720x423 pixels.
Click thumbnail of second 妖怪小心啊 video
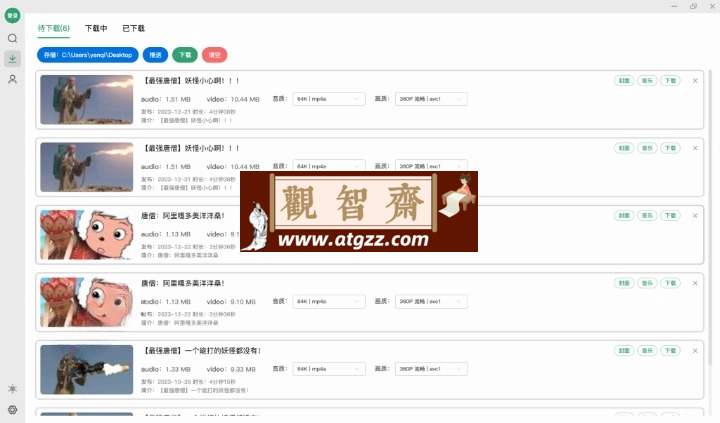tap(87, 167)
